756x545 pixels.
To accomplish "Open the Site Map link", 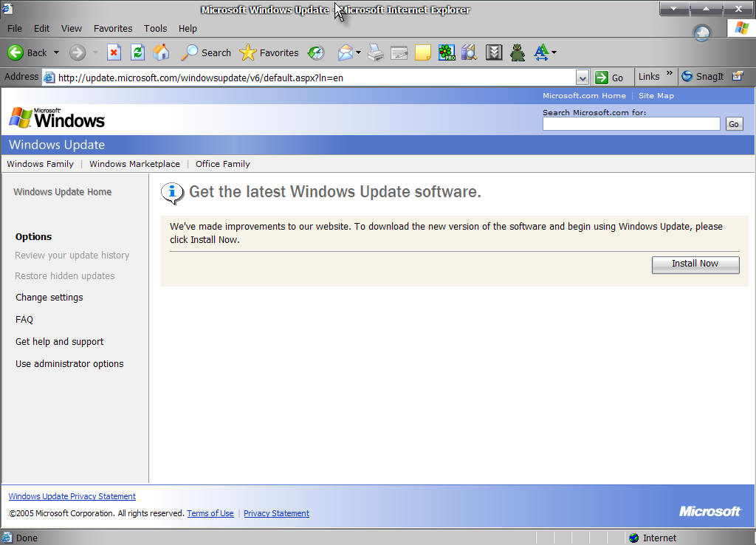I will 656,95.
